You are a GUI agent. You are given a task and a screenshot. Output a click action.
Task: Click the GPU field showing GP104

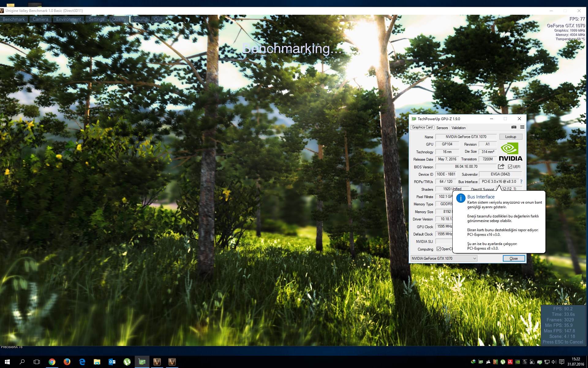pyautogui.click(x=447, y=144)
